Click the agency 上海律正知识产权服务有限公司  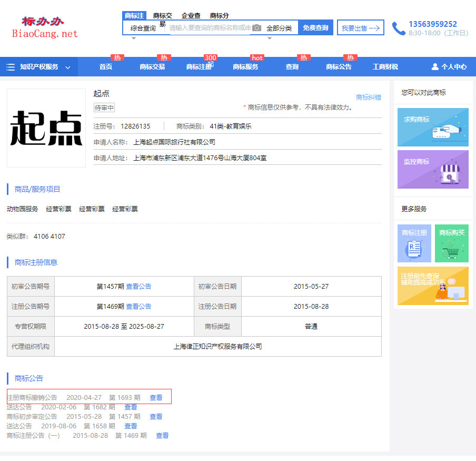pyautogui.click(x=217, y=347)
